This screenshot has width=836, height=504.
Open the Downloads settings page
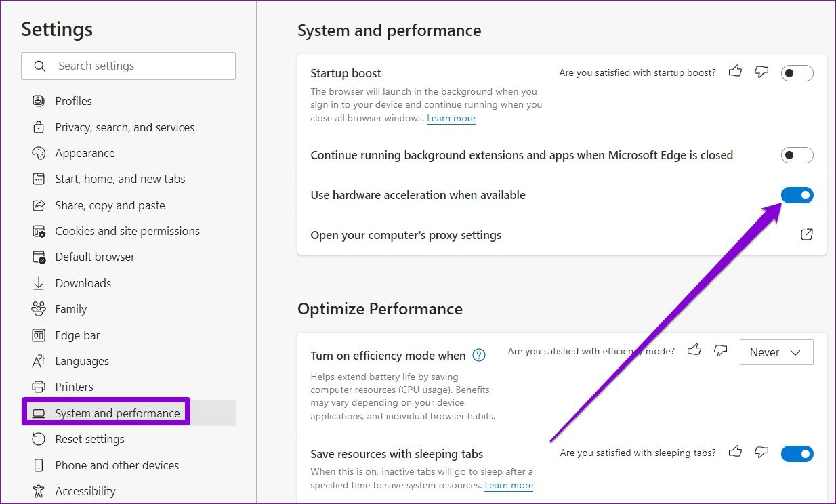83,283
